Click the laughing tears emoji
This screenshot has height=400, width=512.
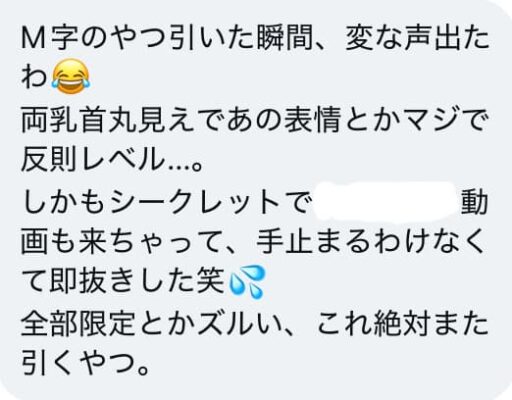tap(71, 76)
